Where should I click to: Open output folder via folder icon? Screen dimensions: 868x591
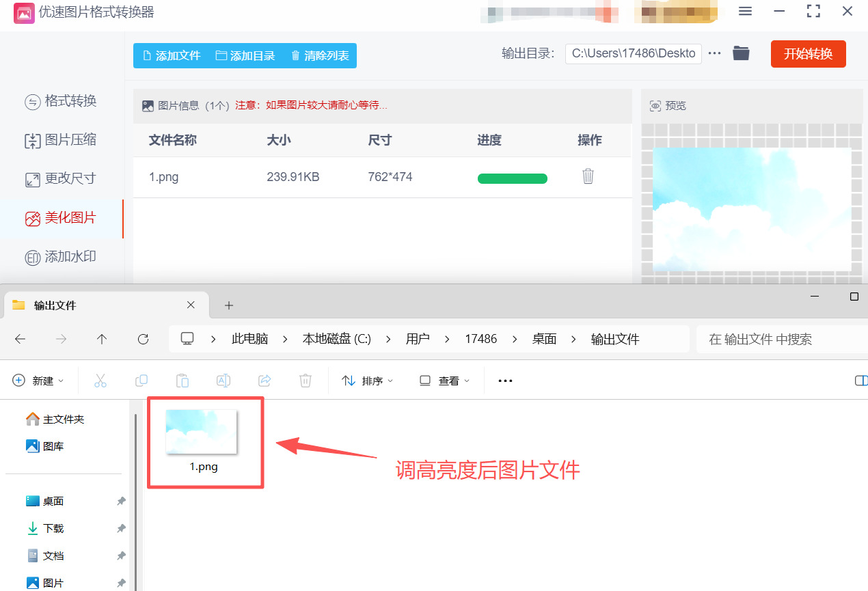tap(741, 53)
